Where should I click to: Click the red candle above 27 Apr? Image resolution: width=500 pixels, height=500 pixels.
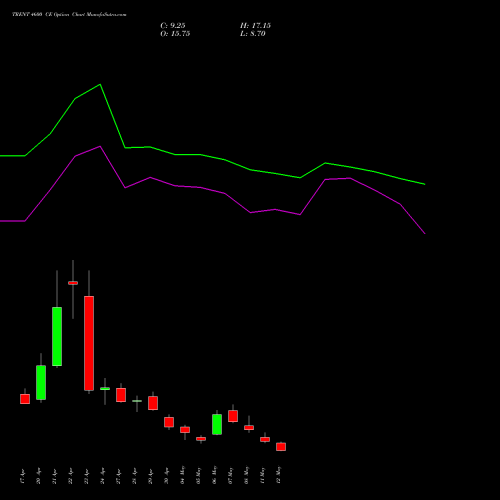click(121, 395)
